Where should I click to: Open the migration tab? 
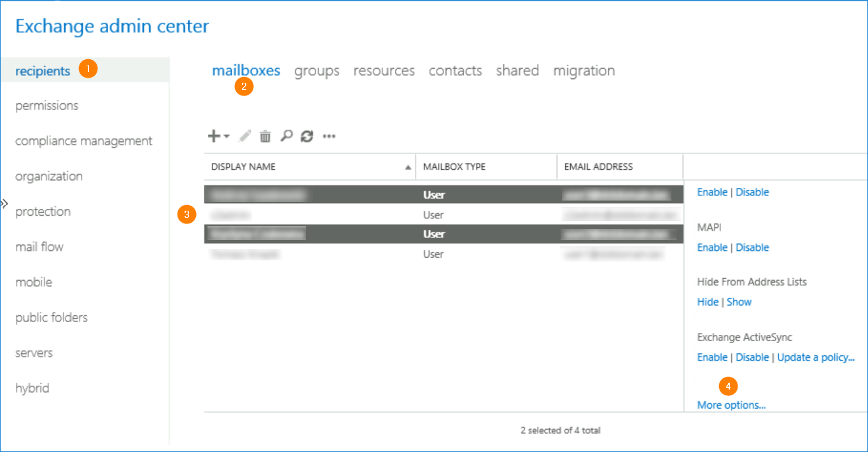point(584,71)
